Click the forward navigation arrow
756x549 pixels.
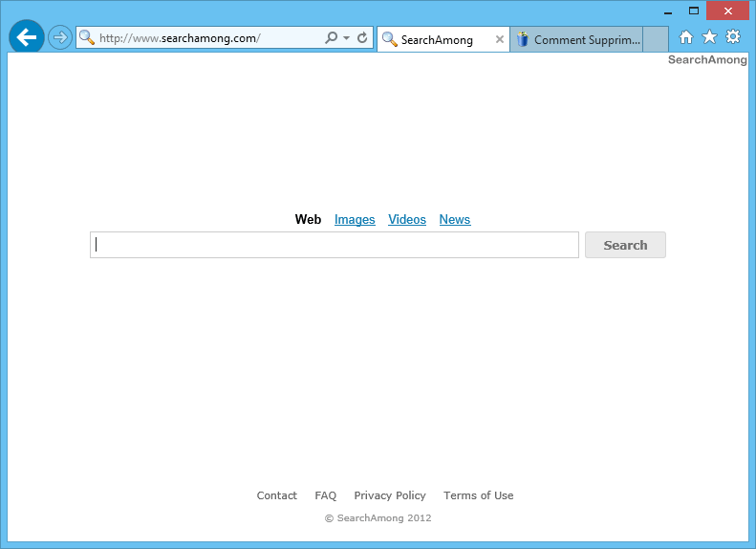(60, 37)
